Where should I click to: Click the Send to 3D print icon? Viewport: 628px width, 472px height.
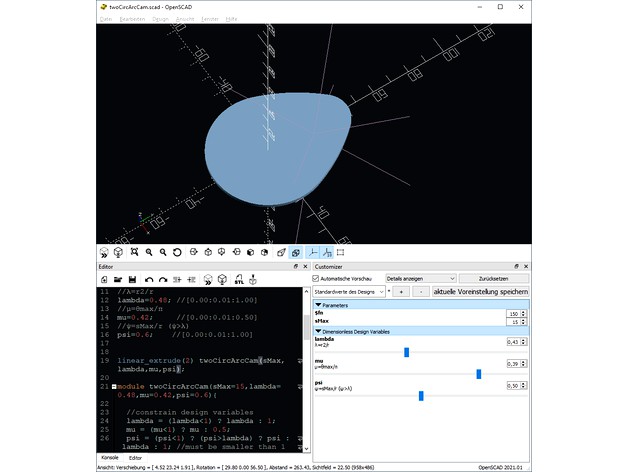click(x=253, y=279)
